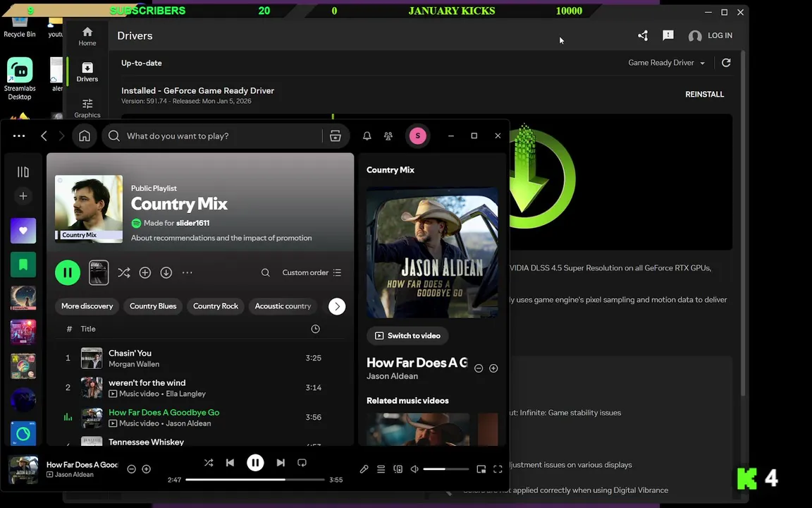Image resolution: width=812 pixels, height=508 pixels.
Task: Open NVIDIA feedback notification icon
Action: tap(668, 35)
